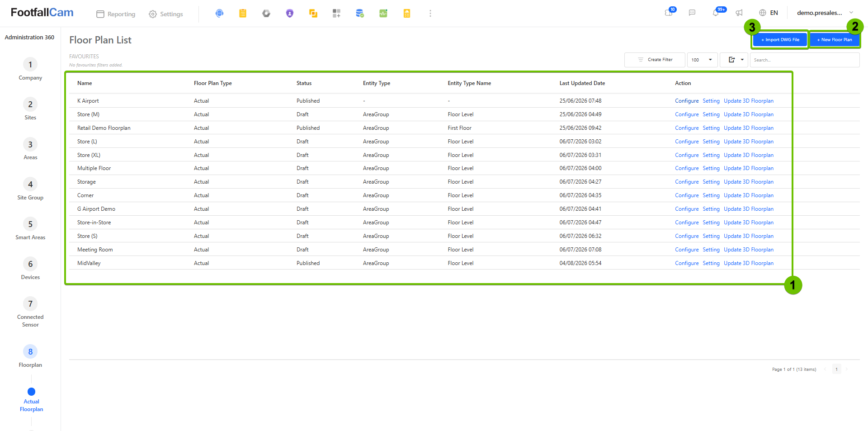Open the blue database check icon
Image resolution: width=868 pixels, height=431 pixels.
360,14
